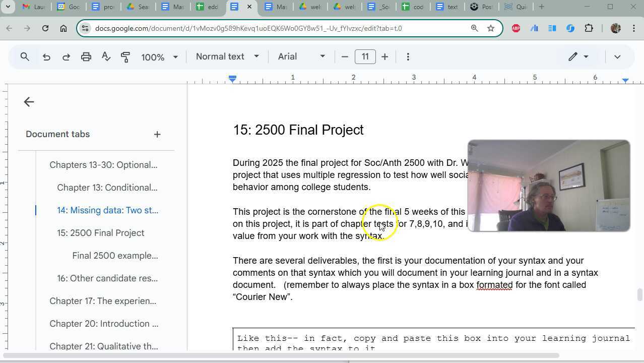Open Chapters 13-30: Optional tab
The image size is (644, 363).
click(x=103, y=165)
